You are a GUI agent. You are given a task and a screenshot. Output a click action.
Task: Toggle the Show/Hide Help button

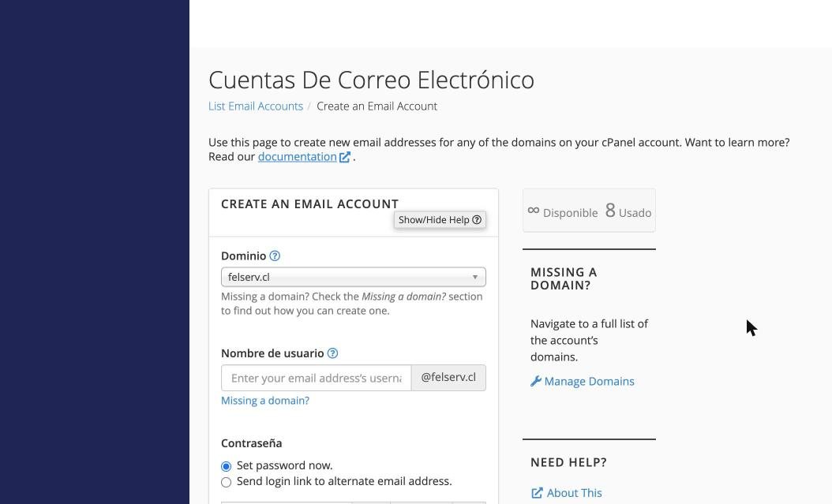point(440,220)
